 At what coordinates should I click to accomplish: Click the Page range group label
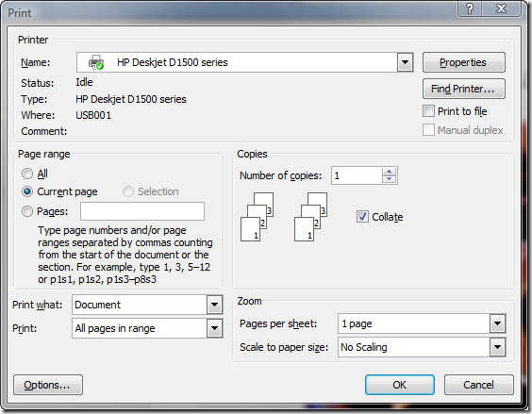point(44,154)
